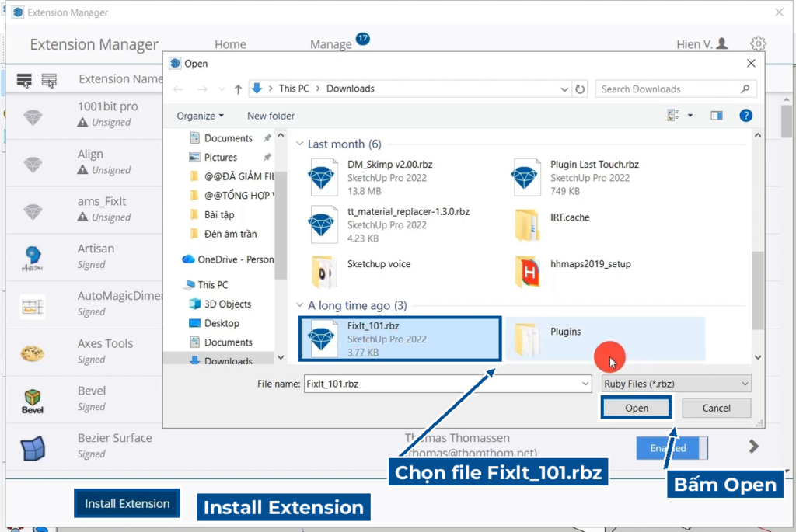Click the Install Extension button
The image size is (796, 532).
[127, 503]
